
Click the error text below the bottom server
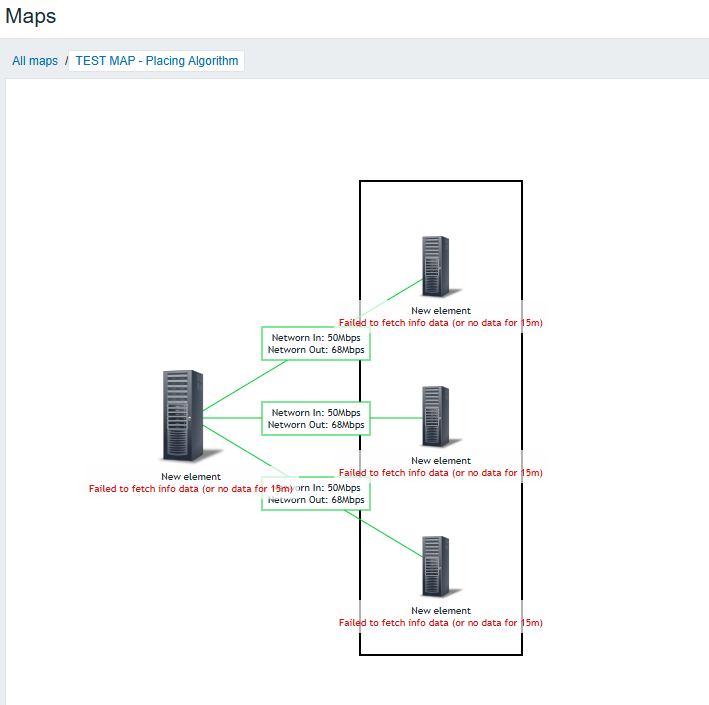(440, 623)
